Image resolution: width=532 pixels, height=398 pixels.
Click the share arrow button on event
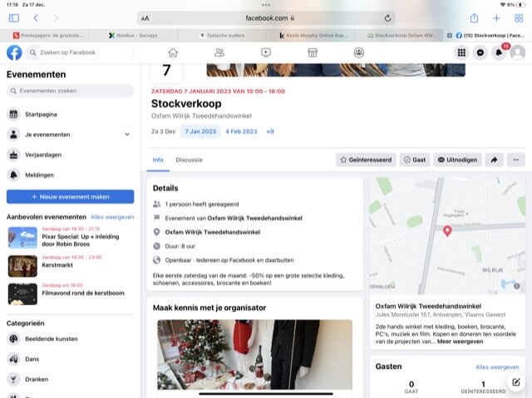[494, 160]
